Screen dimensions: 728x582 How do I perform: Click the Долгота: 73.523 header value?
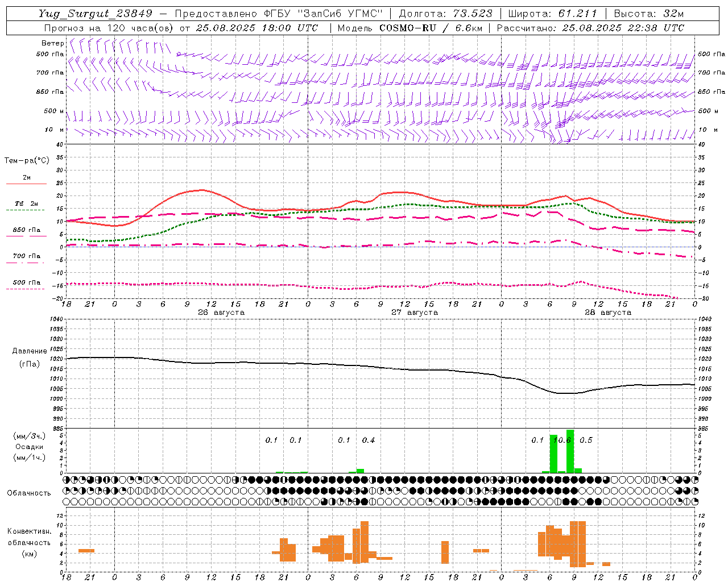(446, 14)
